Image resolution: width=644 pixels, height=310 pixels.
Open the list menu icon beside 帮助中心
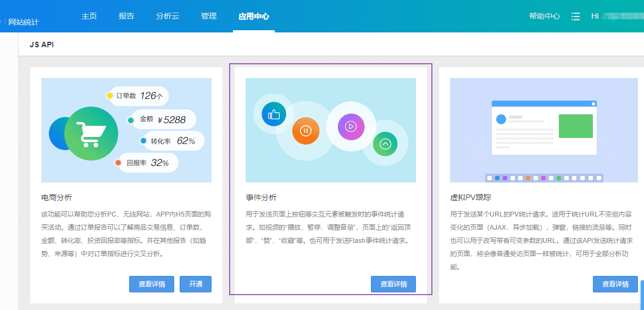point(576,16)
